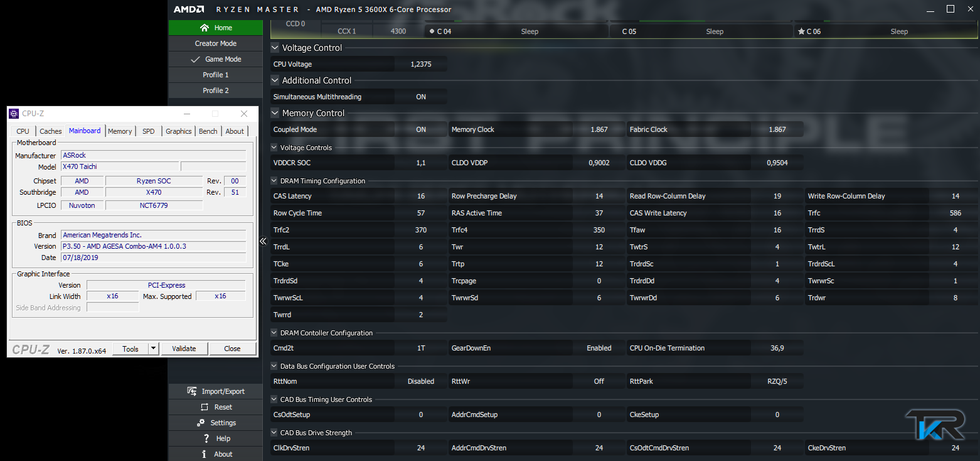This screenshot has width=980, height=461.
Task: Click the AMD logo in title bar
Action: [x=189, y=9]
